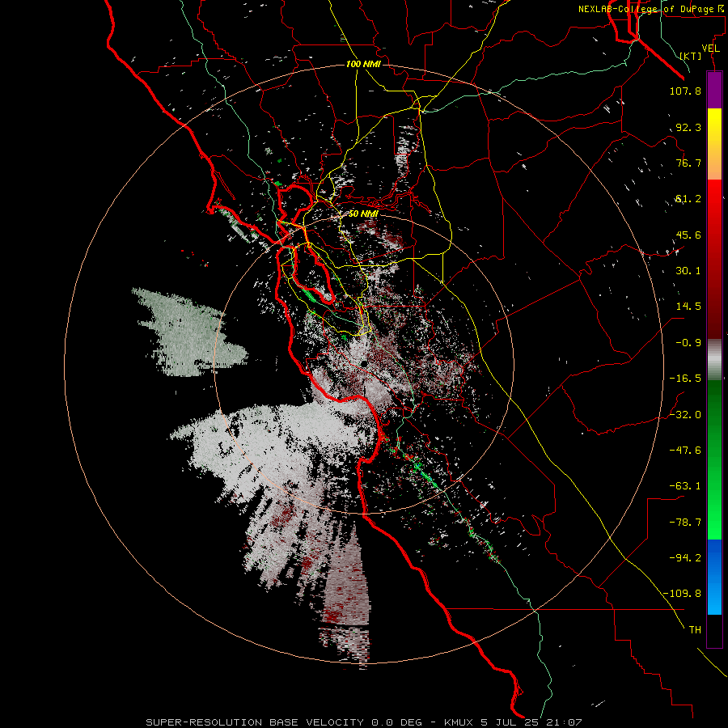Select the 45.6 velocity scale value
The image size is (728, 728).
688,235
